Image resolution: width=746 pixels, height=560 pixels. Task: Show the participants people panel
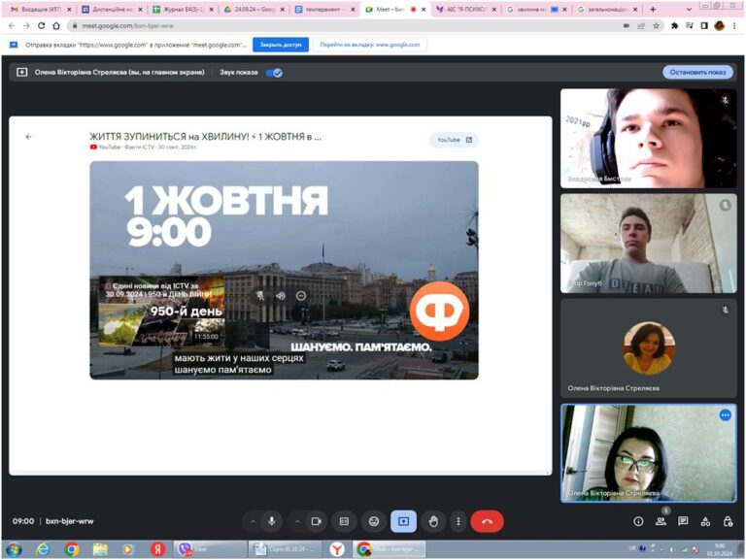point(661,521)
